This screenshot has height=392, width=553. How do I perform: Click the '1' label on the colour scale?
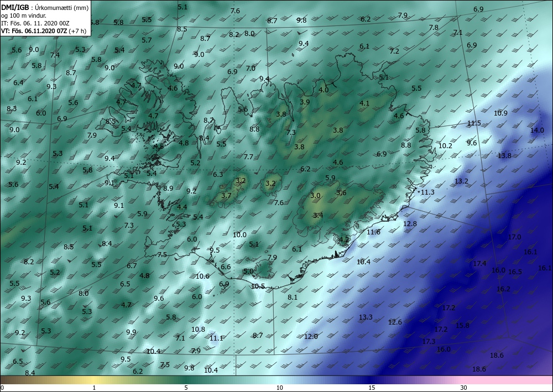pos(94,388)
